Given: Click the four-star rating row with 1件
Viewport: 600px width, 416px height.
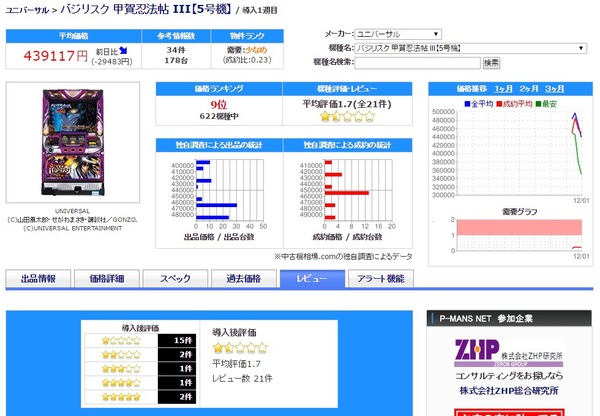Looking at the screenshot, I should [140, 383].
